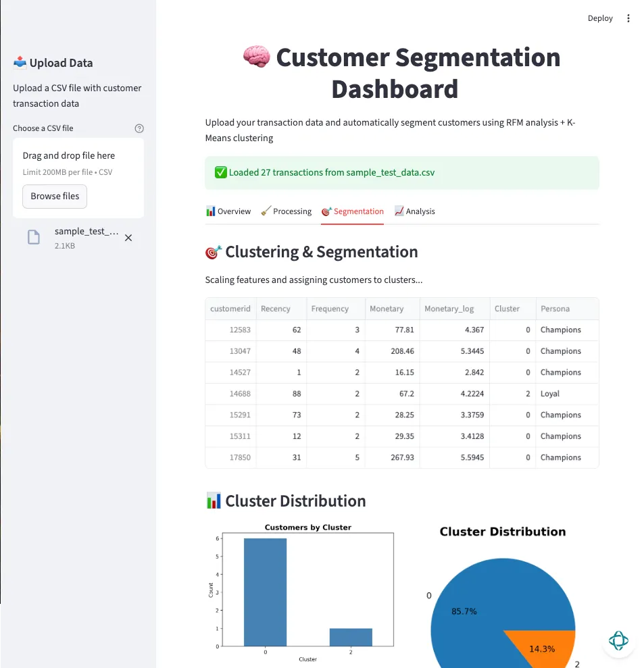Click the bar chart icon beside Cluster Distribution

[x=212, y=500]
